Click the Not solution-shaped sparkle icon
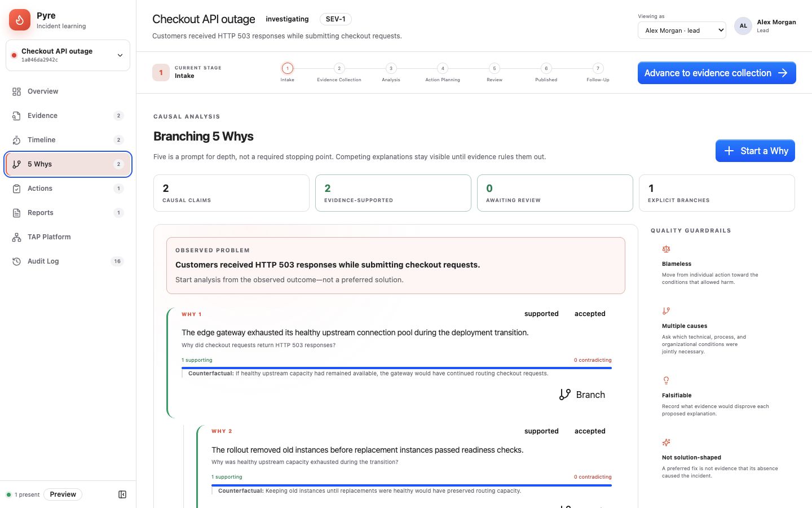The height and width of the screenshot is (508, 812). (666, 443)
